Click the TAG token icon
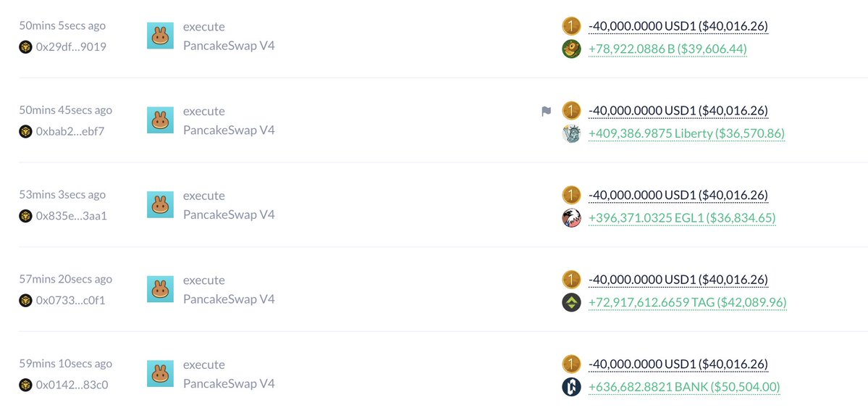This screenshot has width=868, height=413. (x=571, y=303)
